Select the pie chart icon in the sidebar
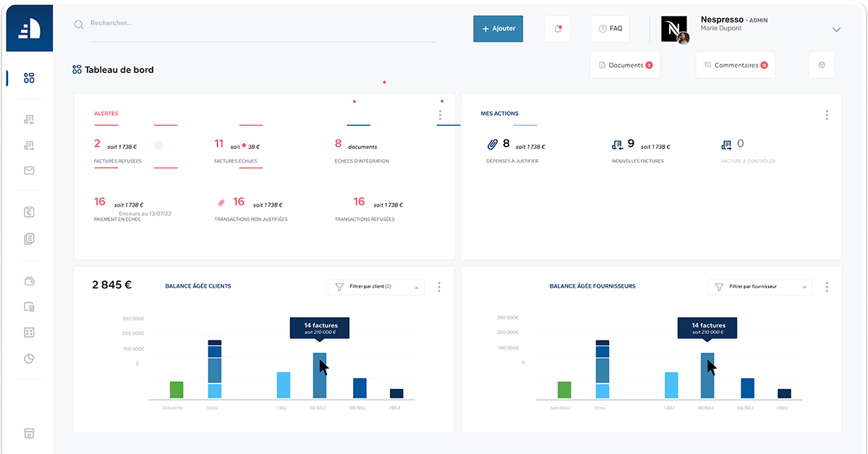The width and height of the screenshot is (868, 454). click(x=29, y=358)
